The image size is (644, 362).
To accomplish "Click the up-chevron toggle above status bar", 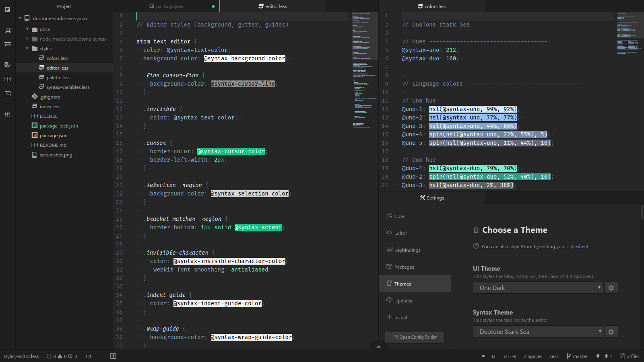I will pyautogui.click(x=378, y=347).
